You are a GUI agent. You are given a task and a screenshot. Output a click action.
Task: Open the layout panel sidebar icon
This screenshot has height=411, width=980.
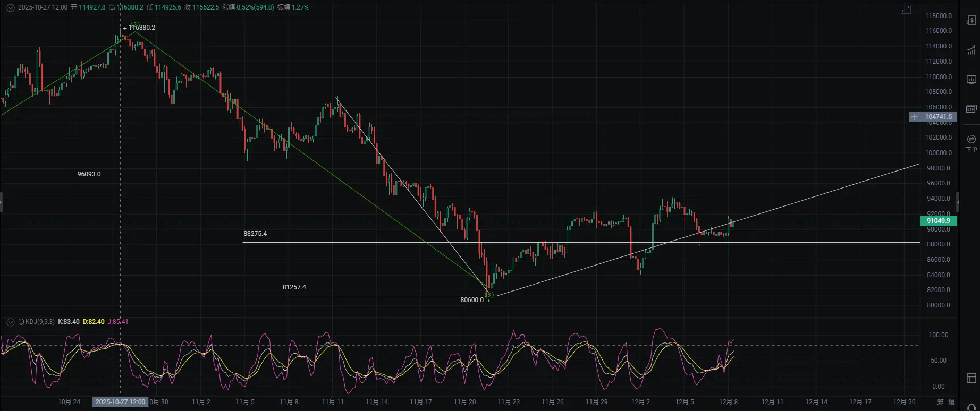(971, 378)
